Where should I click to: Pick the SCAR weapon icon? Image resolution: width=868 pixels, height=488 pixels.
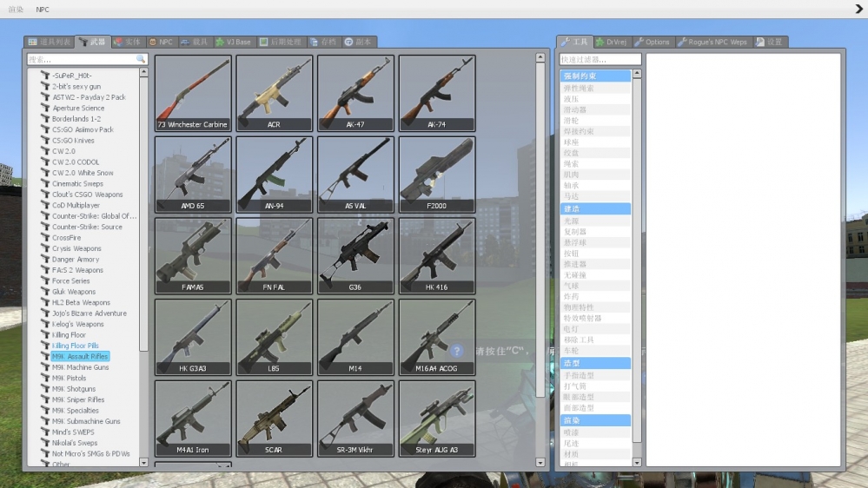pyautogui.click(x=274, y=419)
